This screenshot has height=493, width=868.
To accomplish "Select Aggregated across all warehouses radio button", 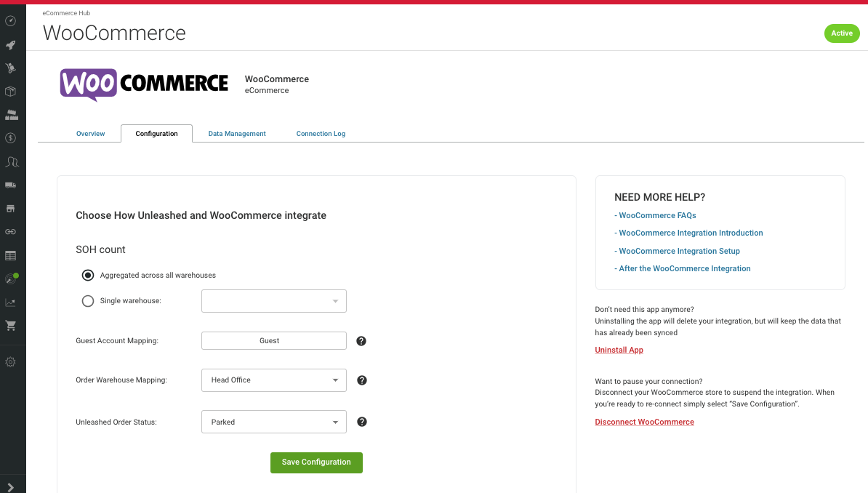I will pyautogui.click(x=87, y=276).
